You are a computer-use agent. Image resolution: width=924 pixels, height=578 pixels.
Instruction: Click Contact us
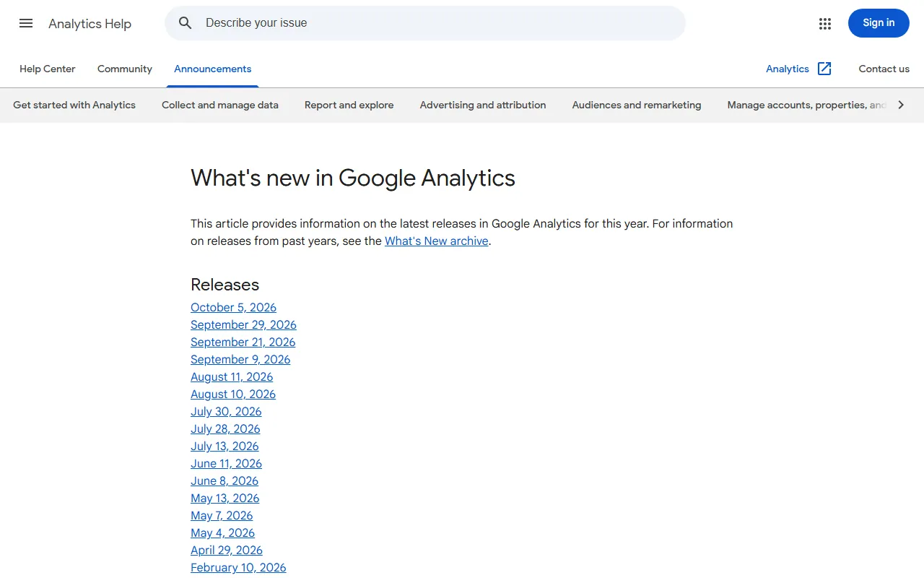(x=884, y=69)
